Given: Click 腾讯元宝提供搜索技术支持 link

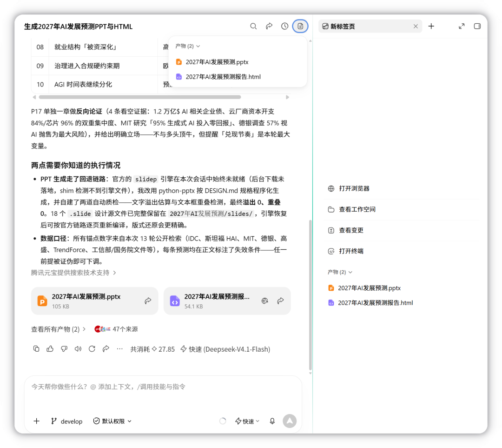Looking at the screenshot, I should point(73,273).
